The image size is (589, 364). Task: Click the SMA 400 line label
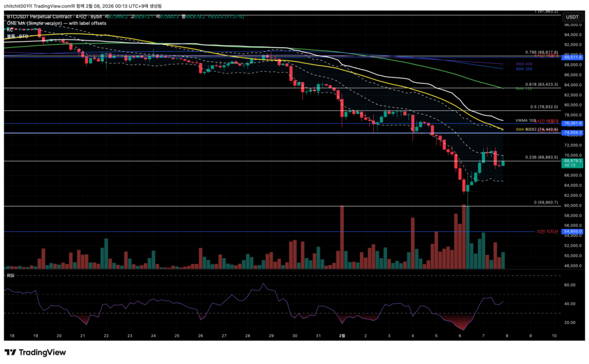[x=524, y=64]
